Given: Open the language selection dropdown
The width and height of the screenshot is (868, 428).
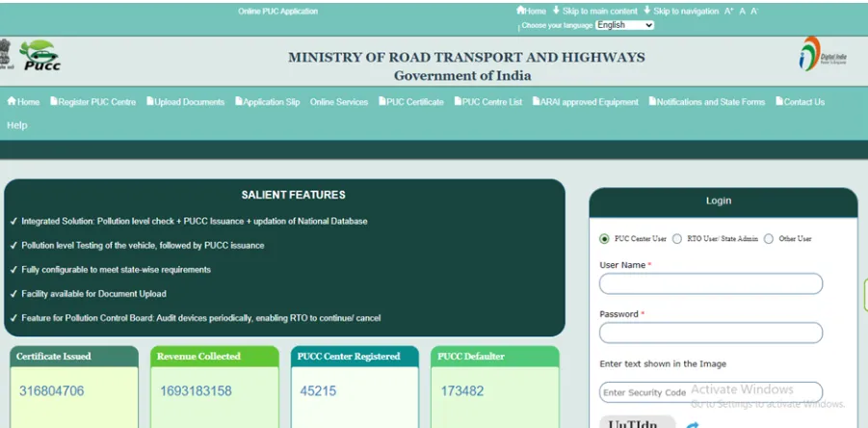Looking at the screenshot, I should coord(624,25).
